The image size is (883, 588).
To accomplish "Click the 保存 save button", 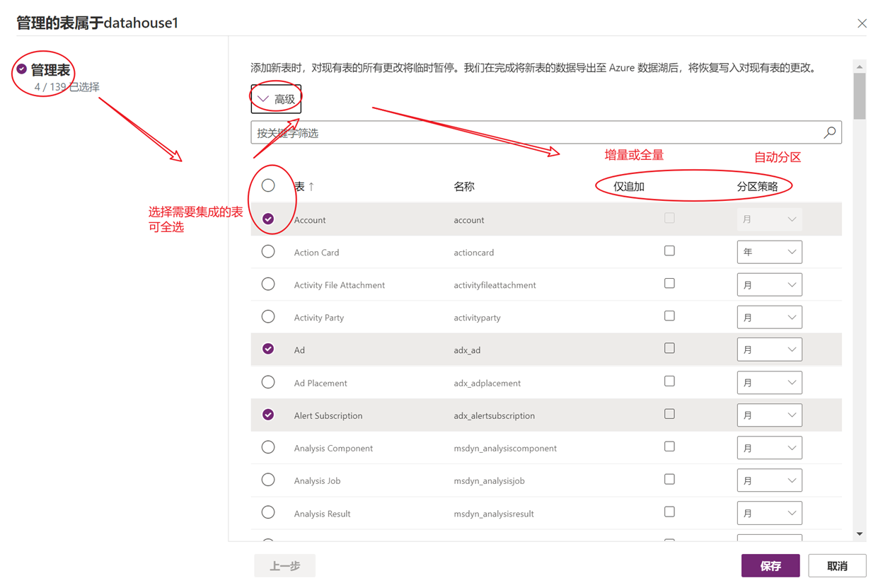I will point(771,566).
